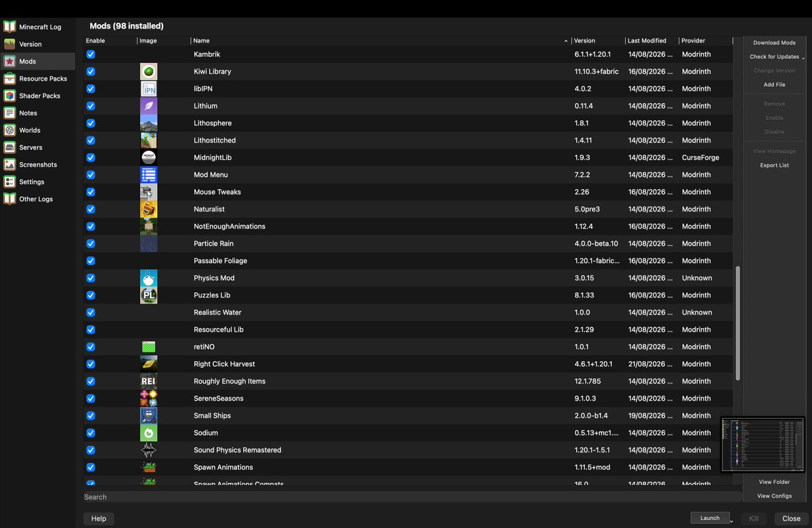Toggle the Realistic Water checkbox
The height and width of the screenshot is (528, 812).
[x=91, y=312]
